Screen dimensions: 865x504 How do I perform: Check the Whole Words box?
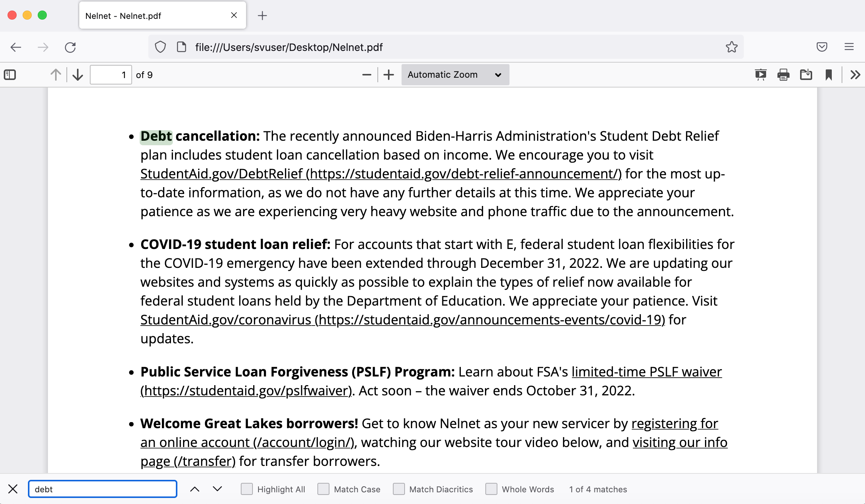click(x=491, y=489)
